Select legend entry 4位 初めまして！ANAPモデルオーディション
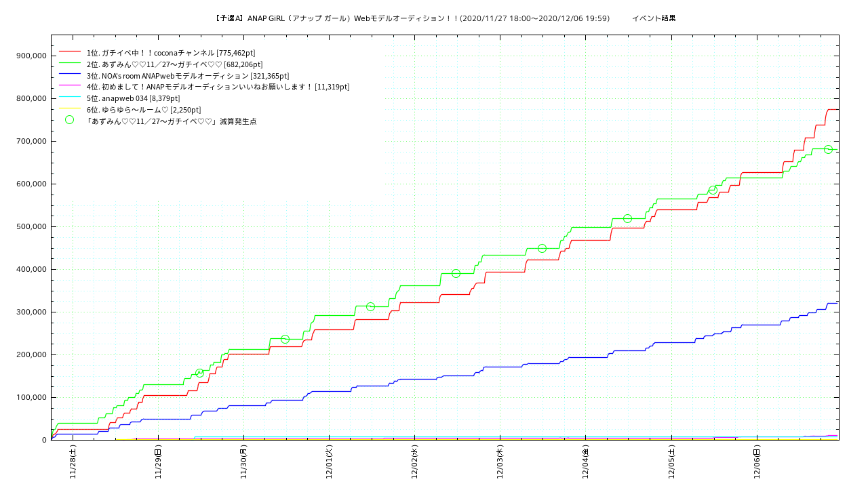Image resolution: width=868 pixels, height=488 pixels. tap(218, 87)
